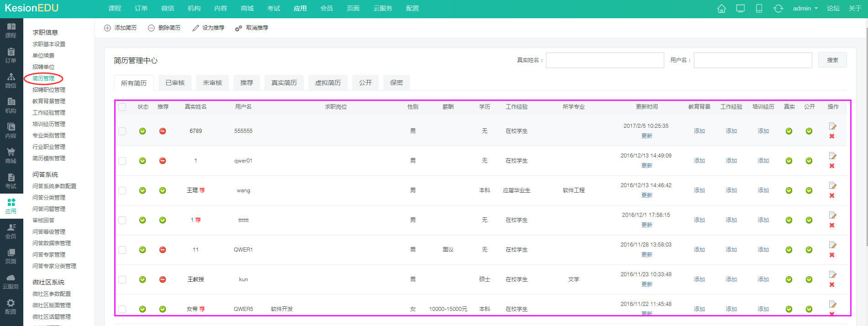Click red delete icon for qwer01 row

[x=832, y=166]
